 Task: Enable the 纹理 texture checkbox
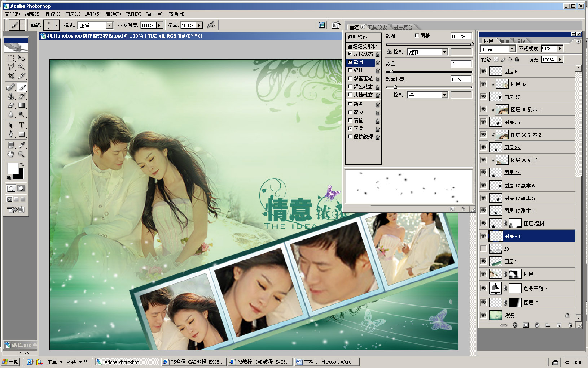pos(350,70)
